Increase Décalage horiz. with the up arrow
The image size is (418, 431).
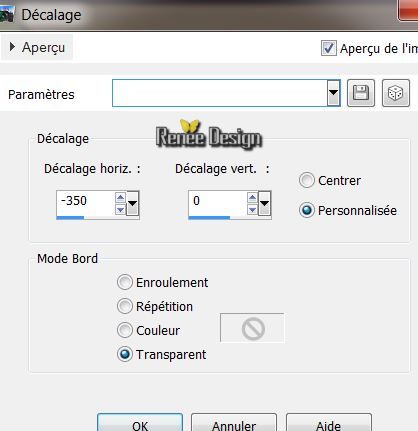click(x=120, y=198)
